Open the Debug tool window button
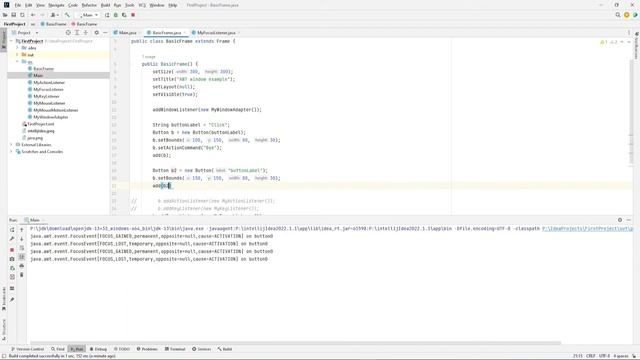This screenshot has height=360, width=640. pyautogui.click(x=98, y=349)
